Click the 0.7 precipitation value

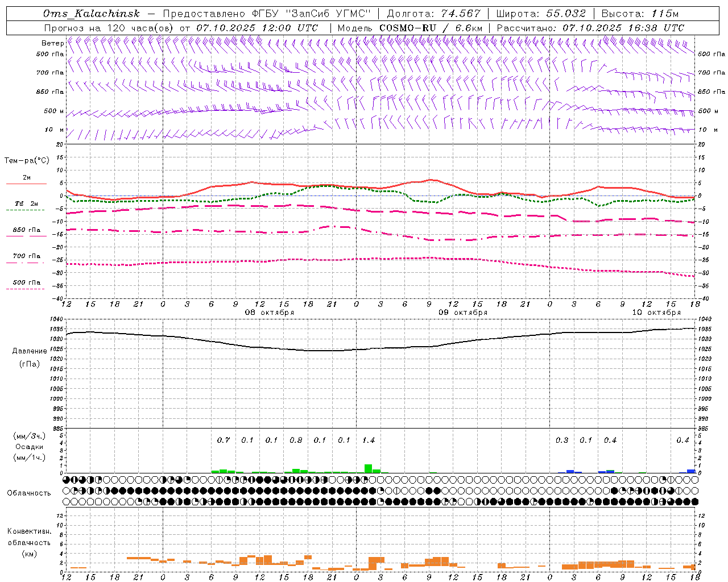point(224,440)
